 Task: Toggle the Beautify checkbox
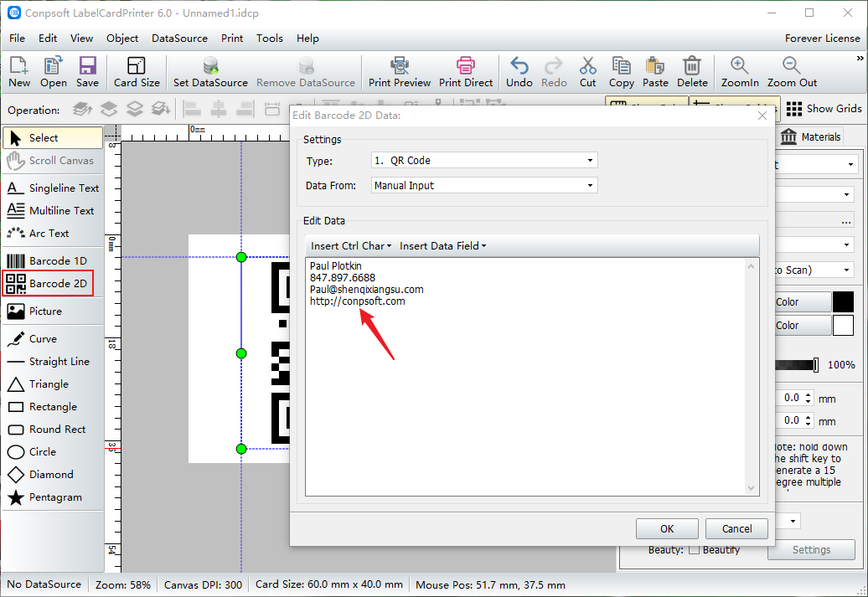[x=694, y=549]
